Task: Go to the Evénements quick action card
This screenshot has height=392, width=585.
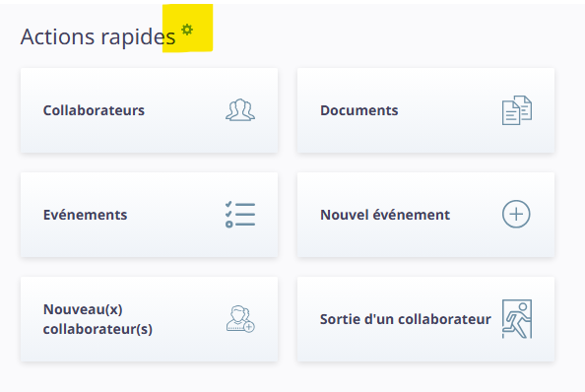Action: click(150, 215)
